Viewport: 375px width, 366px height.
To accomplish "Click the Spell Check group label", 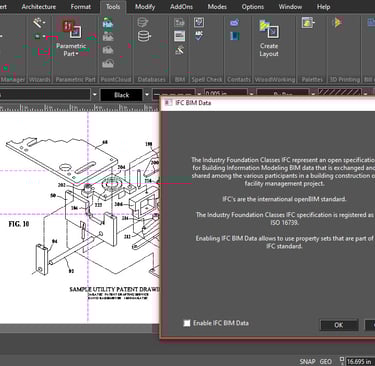I will 207,79.
